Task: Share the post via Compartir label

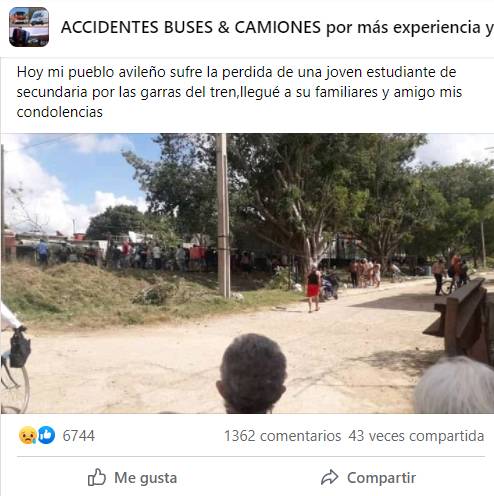Action: (381, 478)
